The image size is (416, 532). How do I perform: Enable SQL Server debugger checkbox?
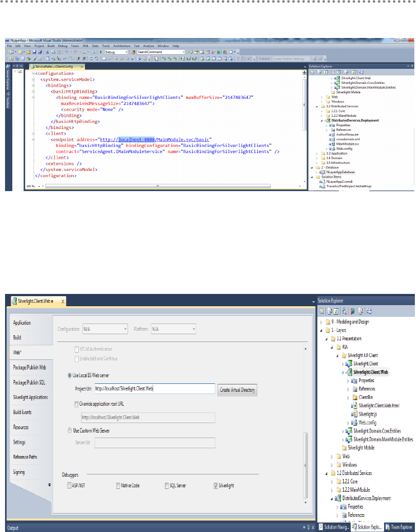coord(167,486)
